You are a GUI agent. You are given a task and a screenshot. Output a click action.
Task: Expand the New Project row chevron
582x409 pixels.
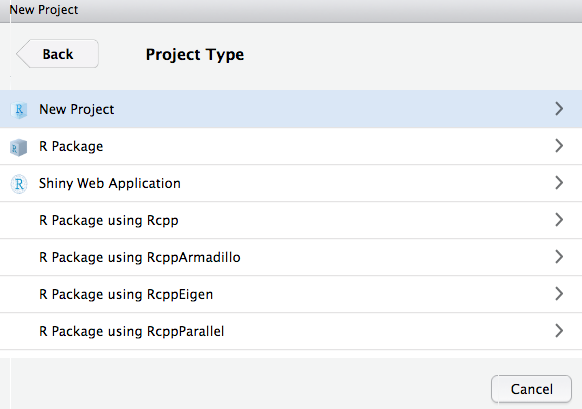click(559, 109)
